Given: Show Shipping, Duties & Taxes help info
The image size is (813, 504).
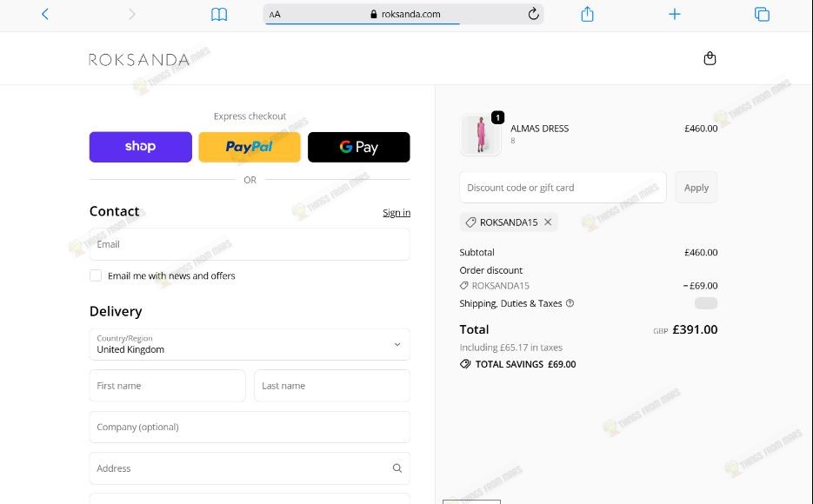Looking at the screenshot, I should (x=570, y=303).
